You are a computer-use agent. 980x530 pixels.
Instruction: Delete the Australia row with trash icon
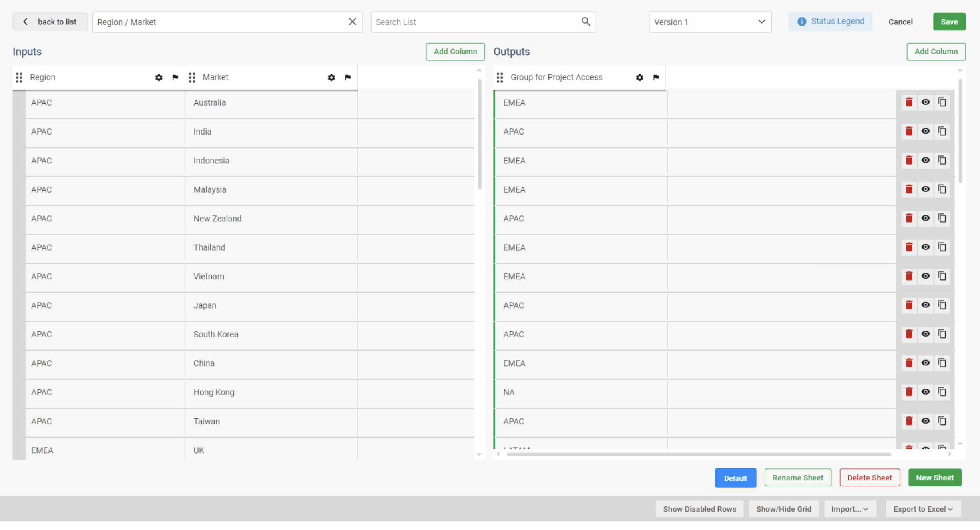pos(909,102)
